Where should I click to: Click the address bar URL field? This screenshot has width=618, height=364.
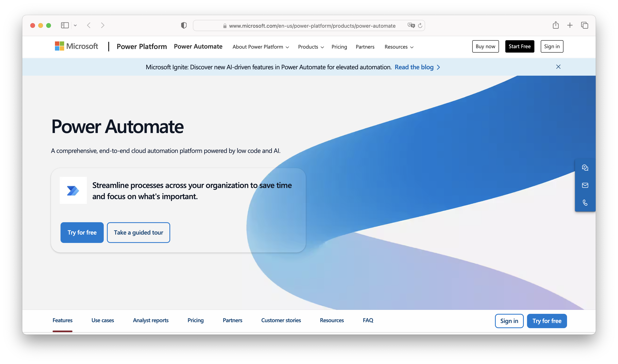312,26
